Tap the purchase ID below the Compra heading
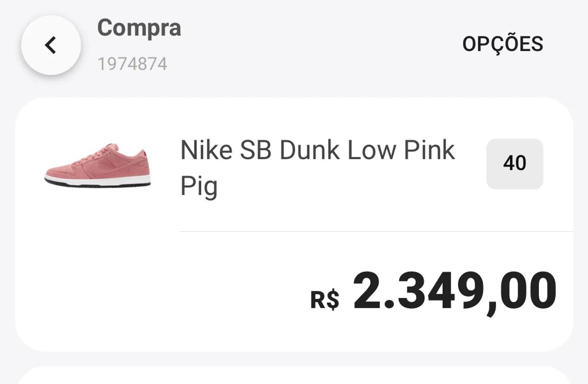Viewport: 588px width, 384px height. tap(132, 64)
